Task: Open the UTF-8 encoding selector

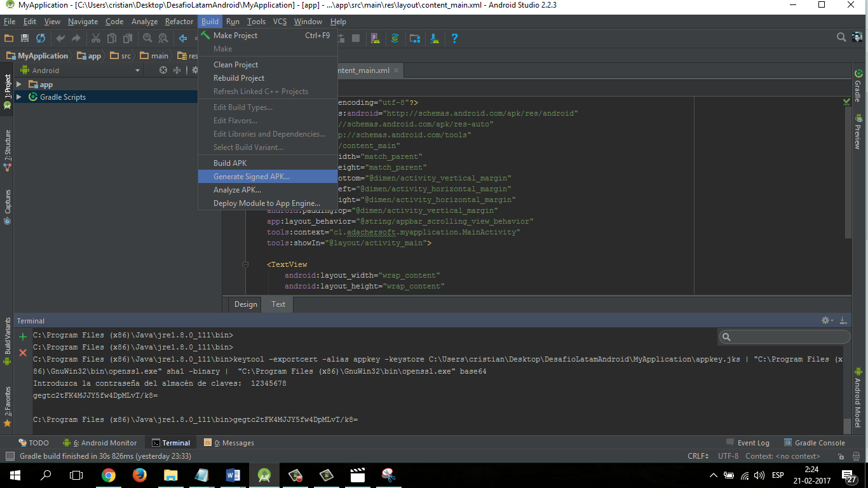Action: point(728,456)
